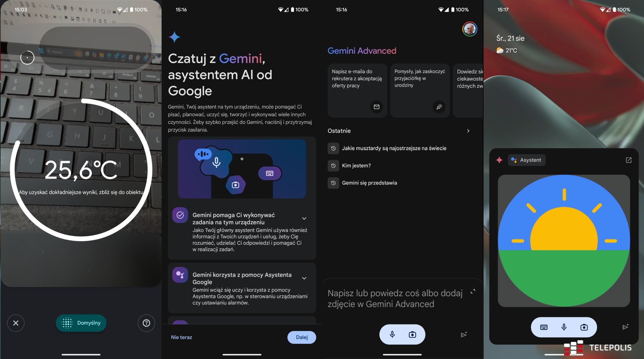Open 'Gemini się przedstawia' chat

(x=369, y=183)
